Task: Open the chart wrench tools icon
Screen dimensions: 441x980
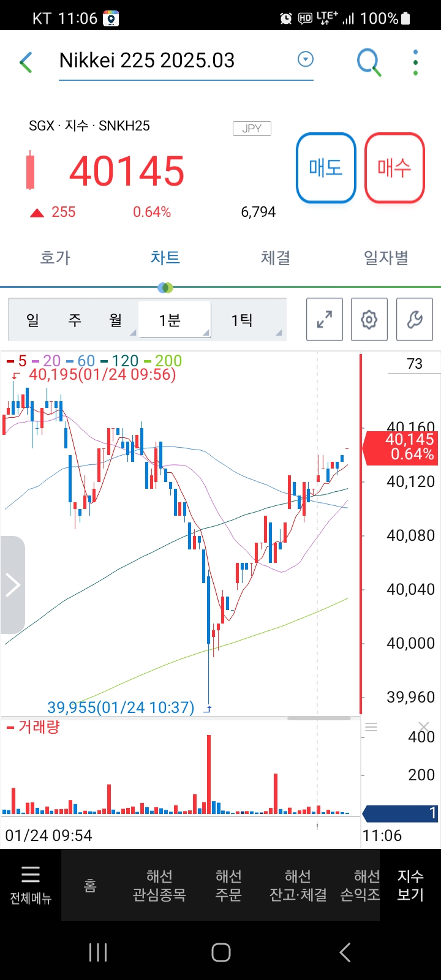Action: coord(415,319)
